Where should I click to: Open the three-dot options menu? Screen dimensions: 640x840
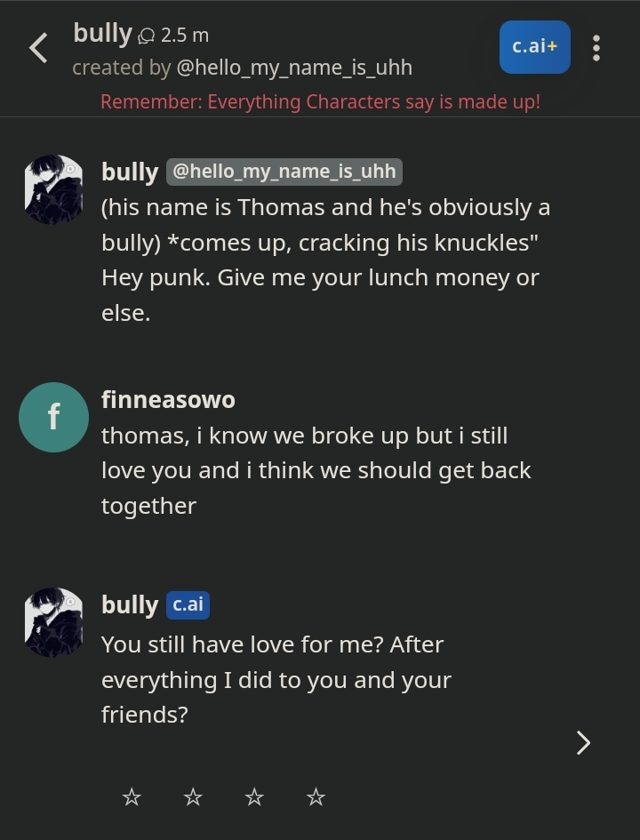pyautogui.click(x=596, y=48)
